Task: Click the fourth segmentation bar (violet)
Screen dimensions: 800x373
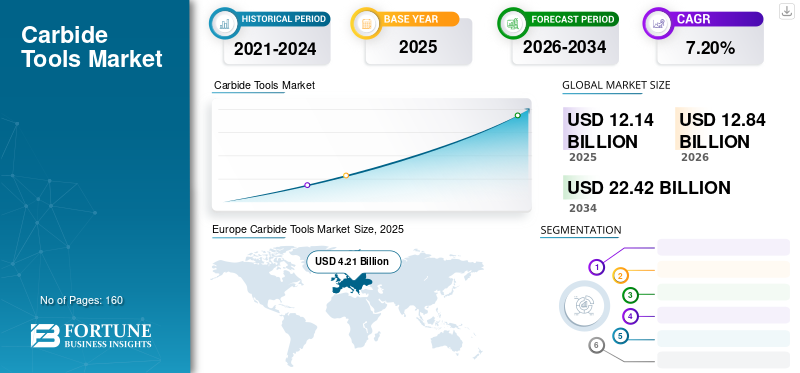Action: [x=723, y=315]
